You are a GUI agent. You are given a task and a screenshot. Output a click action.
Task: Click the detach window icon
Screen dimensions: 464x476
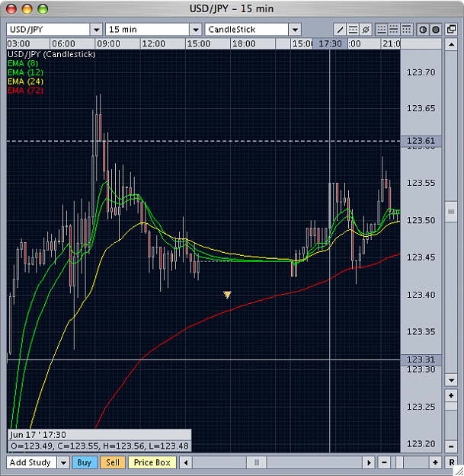[x=451, y=30]
